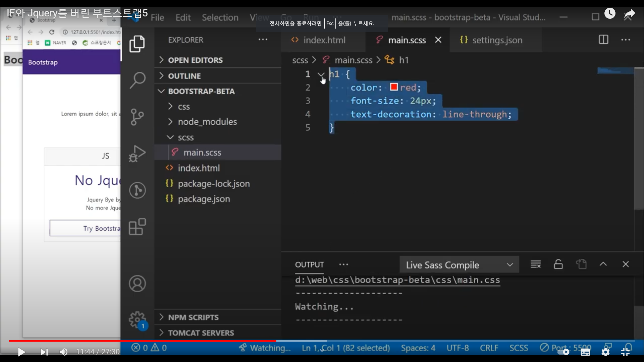
Task: Open package.json in the explorer
Action: tap(218, 199)
